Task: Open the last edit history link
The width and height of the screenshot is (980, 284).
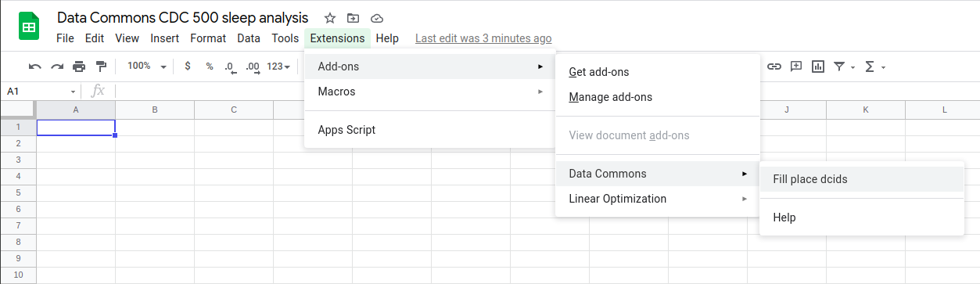Action: [483, 38]
